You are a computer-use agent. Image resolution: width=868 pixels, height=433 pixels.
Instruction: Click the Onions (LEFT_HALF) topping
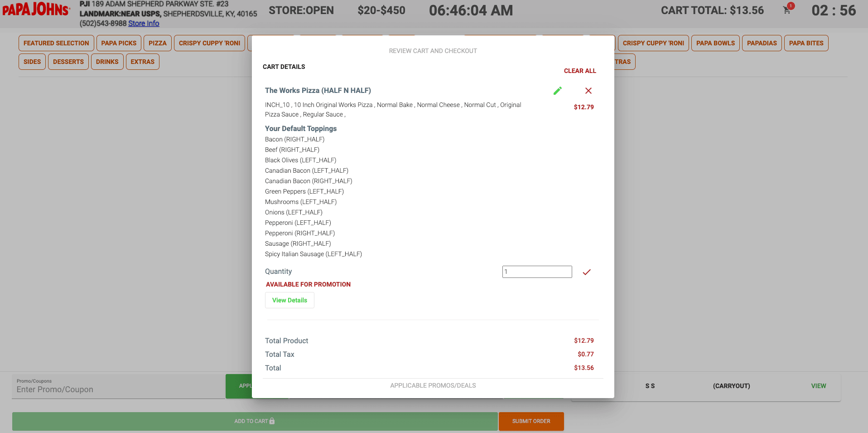point(294,212)
